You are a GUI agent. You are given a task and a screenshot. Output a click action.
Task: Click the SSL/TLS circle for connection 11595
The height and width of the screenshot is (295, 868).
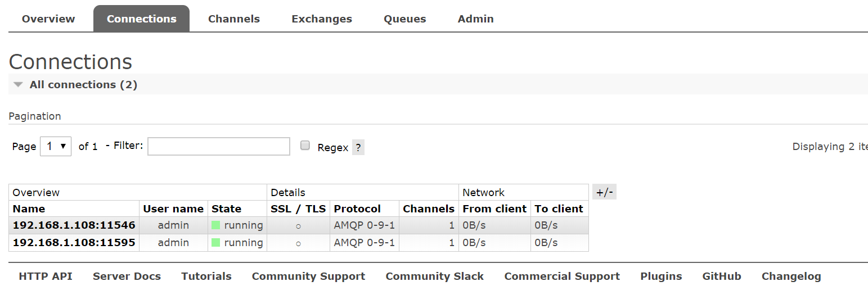(x=298, y=243)
